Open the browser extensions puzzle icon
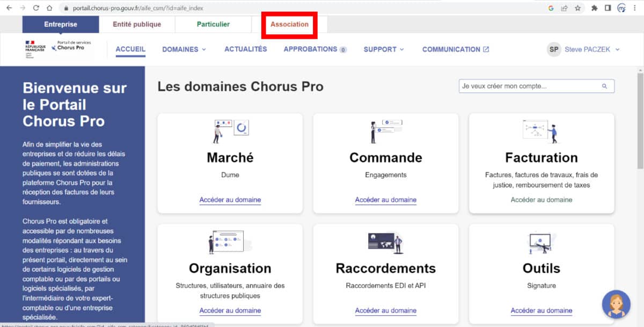Viewport: 644px width, 327px height. [x=595, y=8]
